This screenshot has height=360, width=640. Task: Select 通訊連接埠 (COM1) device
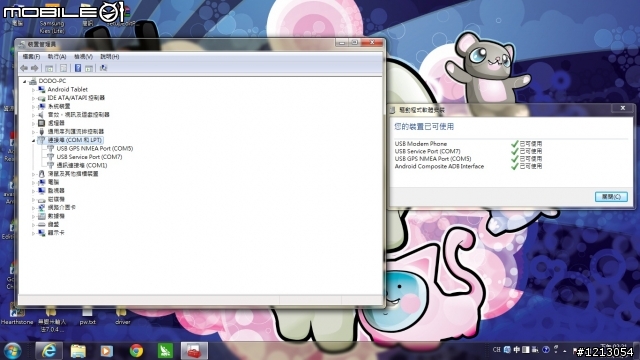click(x=82, y=165)
